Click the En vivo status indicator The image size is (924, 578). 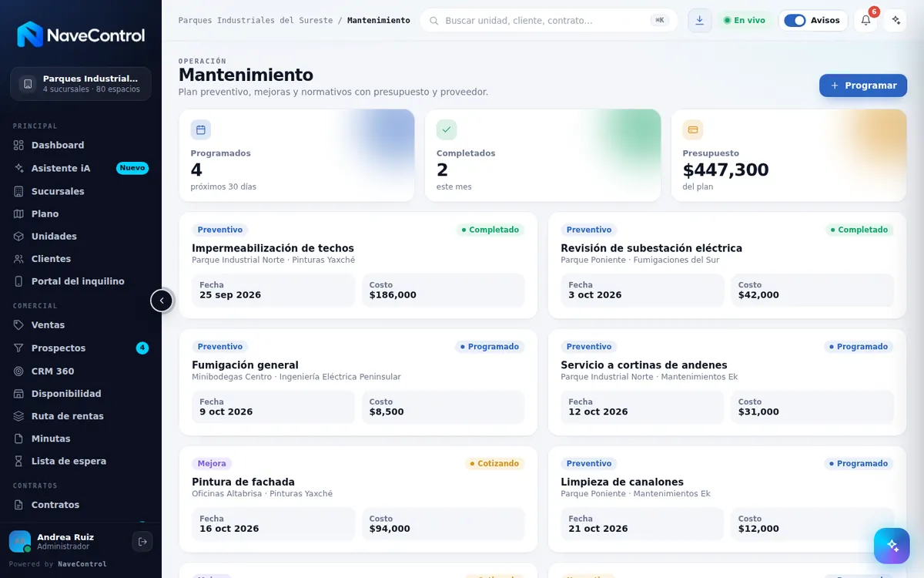click(744, 20)
